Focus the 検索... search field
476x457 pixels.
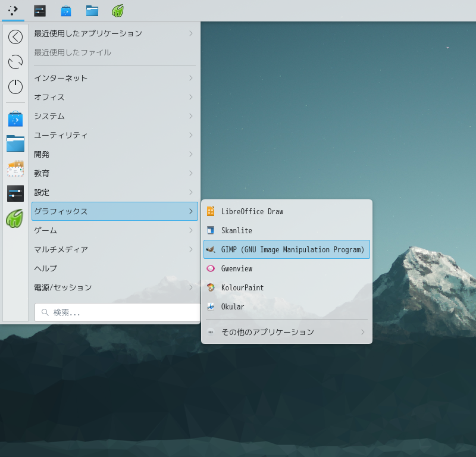(x=117, y=312)
